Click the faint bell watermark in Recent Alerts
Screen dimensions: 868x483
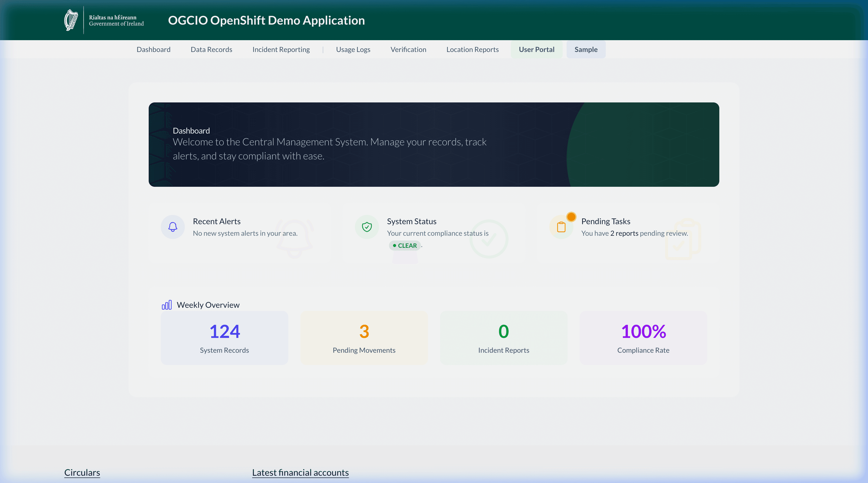pyautogui.click(x=294, y=239)
